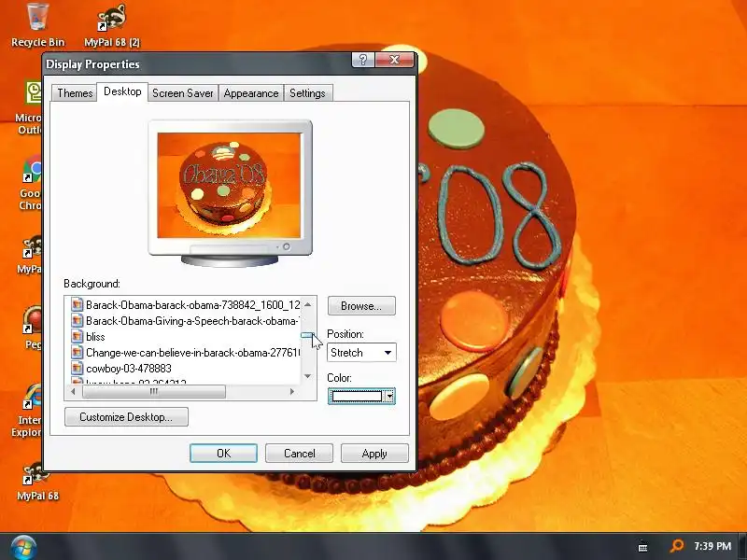Click the Apply button

(x=374, y=453)
